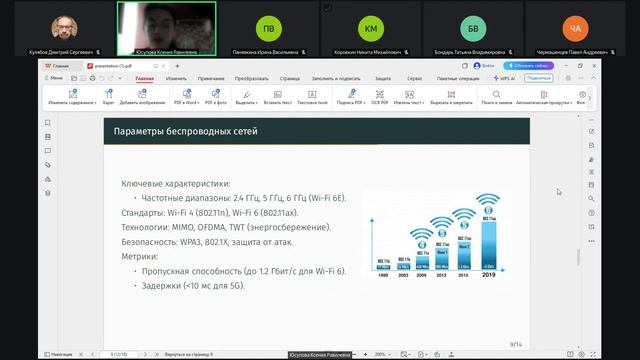Open the attachments clip icon in sidebar
The width and height of the screenshot is (640, 360).
[x=48, y=165]
